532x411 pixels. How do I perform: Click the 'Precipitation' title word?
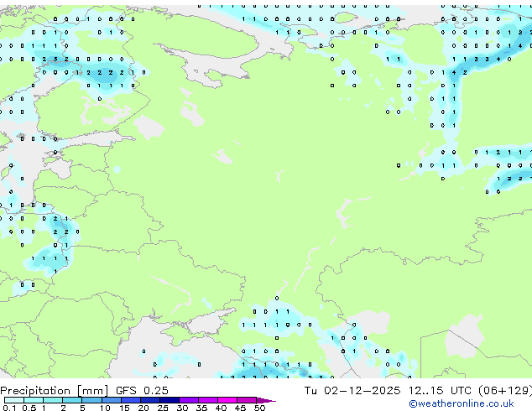pyautogui.click(x=35, y=391)
